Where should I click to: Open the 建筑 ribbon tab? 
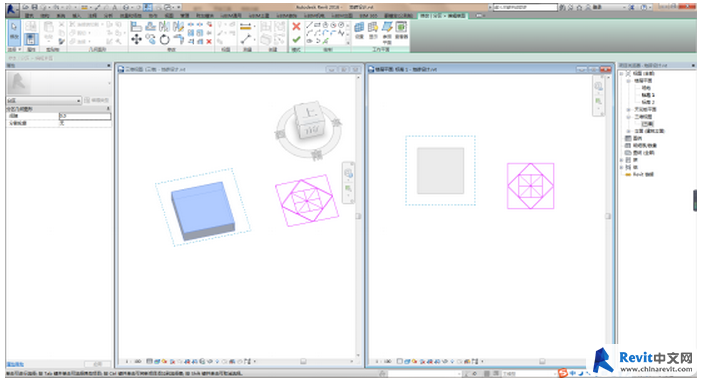pyautogui.click(x=29, y=16)
